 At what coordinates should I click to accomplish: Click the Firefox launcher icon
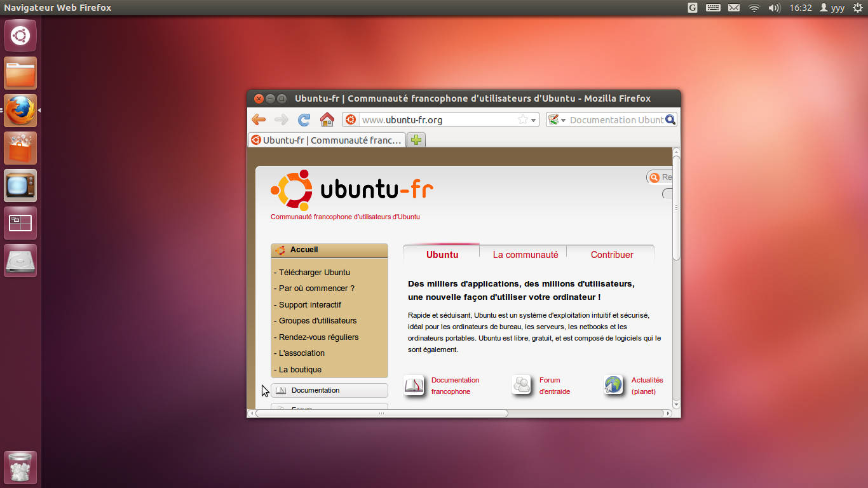(20, 111)
